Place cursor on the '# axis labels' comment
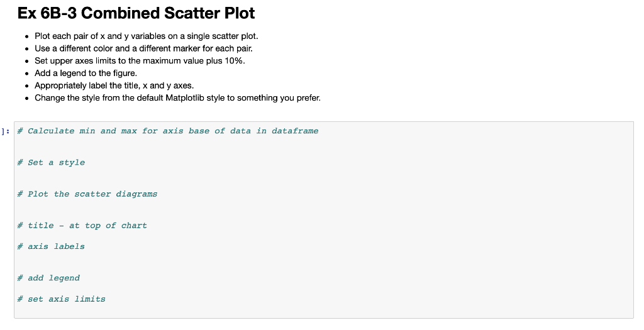This screenshot has width=644, height=330. (52, 246)
